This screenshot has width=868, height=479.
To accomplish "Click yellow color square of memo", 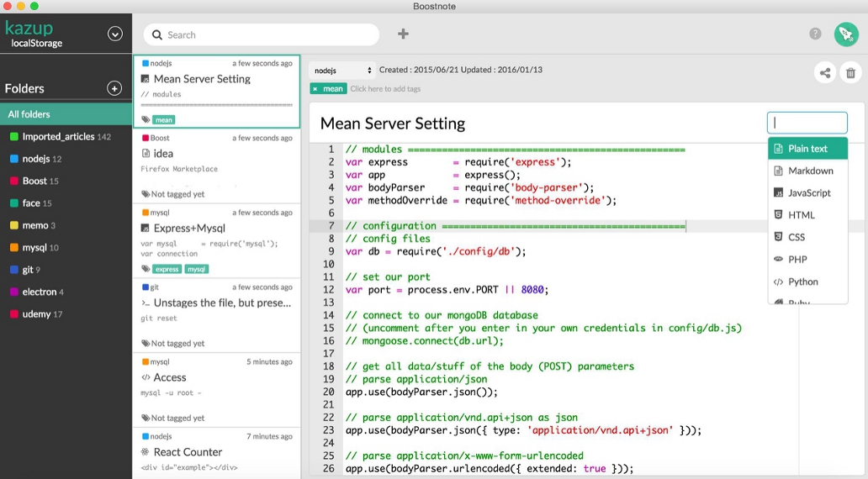I will click(x=14, y=225).
